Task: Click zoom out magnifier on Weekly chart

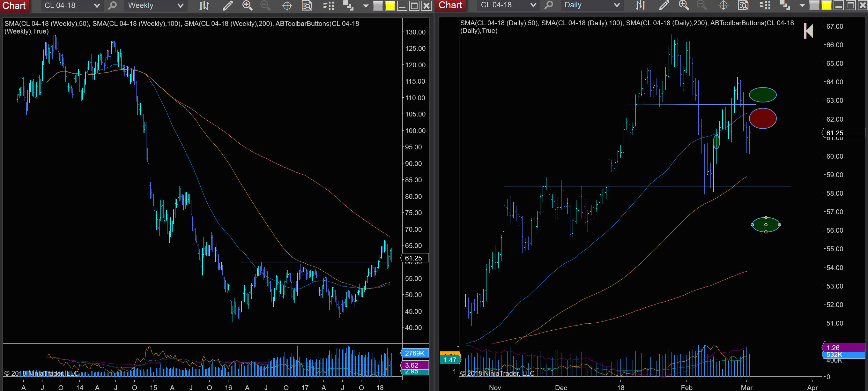Action: pyautogui.click(x=265, y=5)
